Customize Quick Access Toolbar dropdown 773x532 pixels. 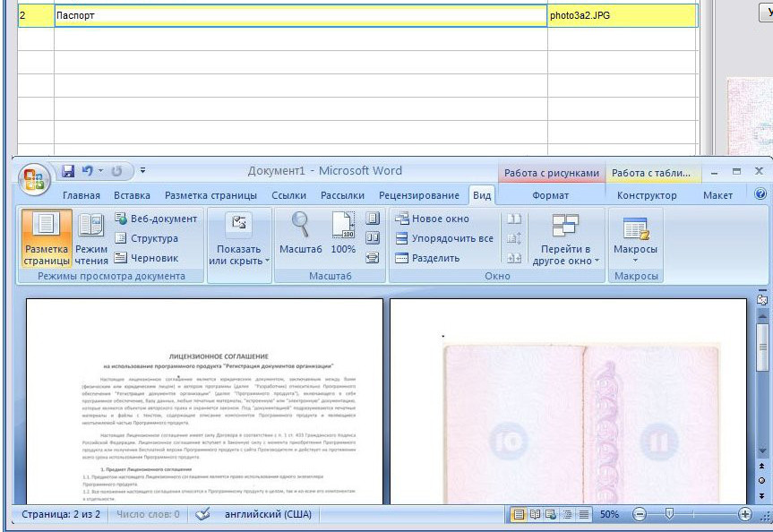pyautogui.click(x=142, y=170)
